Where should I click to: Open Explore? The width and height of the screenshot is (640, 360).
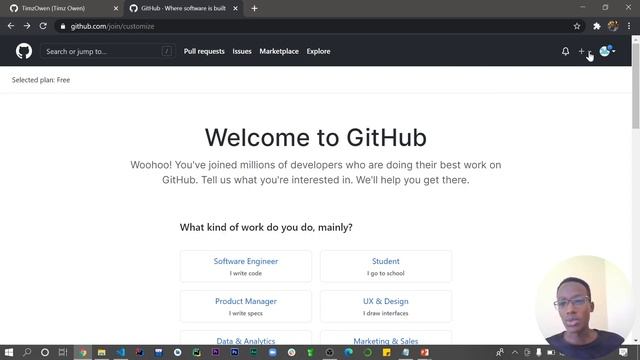click(x=318, y=51)
